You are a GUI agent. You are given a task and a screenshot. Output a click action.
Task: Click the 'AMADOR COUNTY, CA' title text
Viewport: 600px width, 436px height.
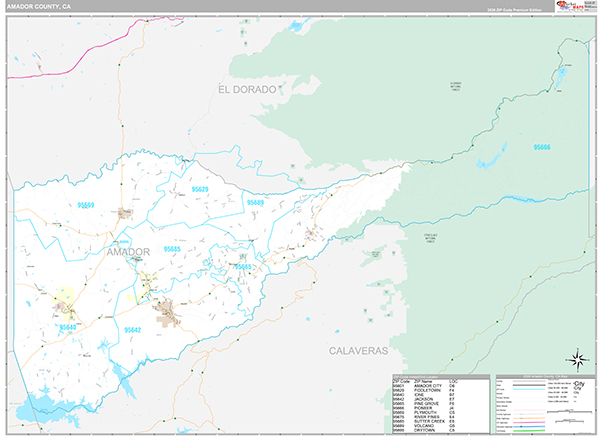tap(39, 7)
